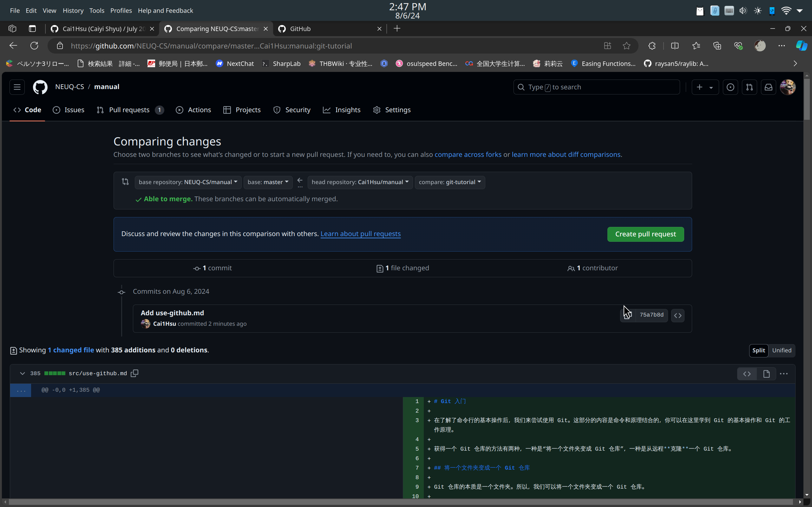Go to the Pull requests tab
This screenshot has height=507, width=812.
point(129,110)
